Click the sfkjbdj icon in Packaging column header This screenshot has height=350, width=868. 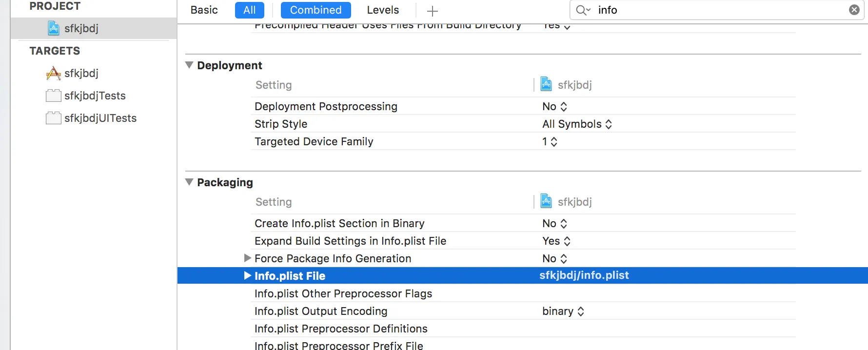pos(546,201)
